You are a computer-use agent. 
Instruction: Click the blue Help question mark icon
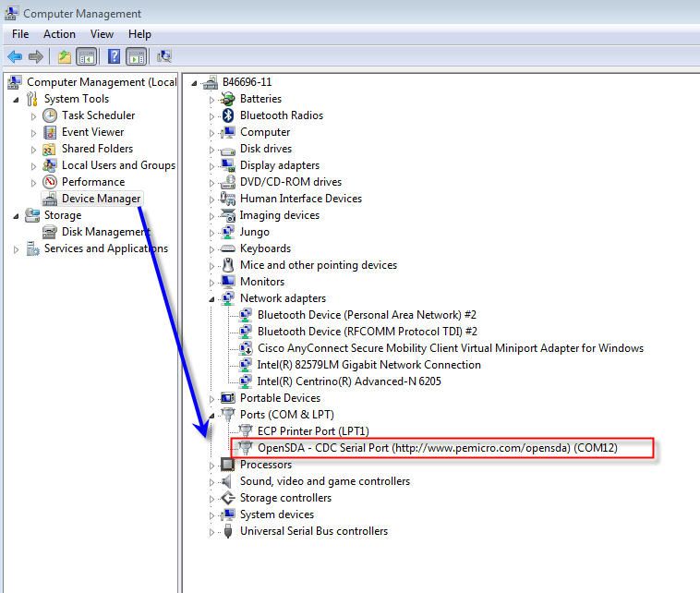point(114,56)
